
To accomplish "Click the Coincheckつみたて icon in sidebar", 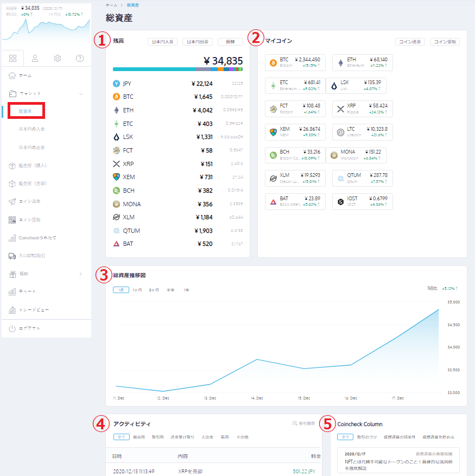I will [x=12, y=238].
